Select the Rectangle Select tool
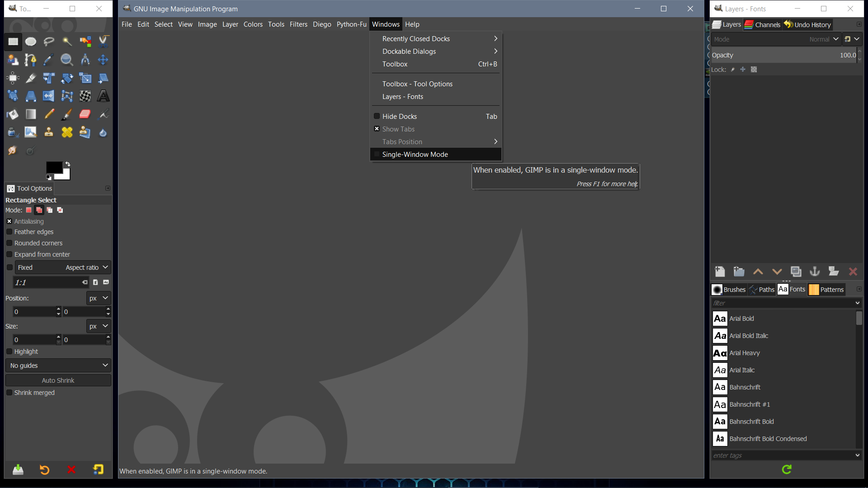This screenshot has width=868, height=488. pos(13,42)
